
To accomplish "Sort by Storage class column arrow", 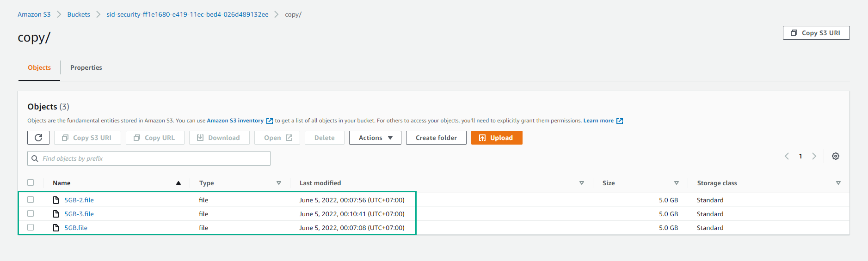I will coord(838,183).
